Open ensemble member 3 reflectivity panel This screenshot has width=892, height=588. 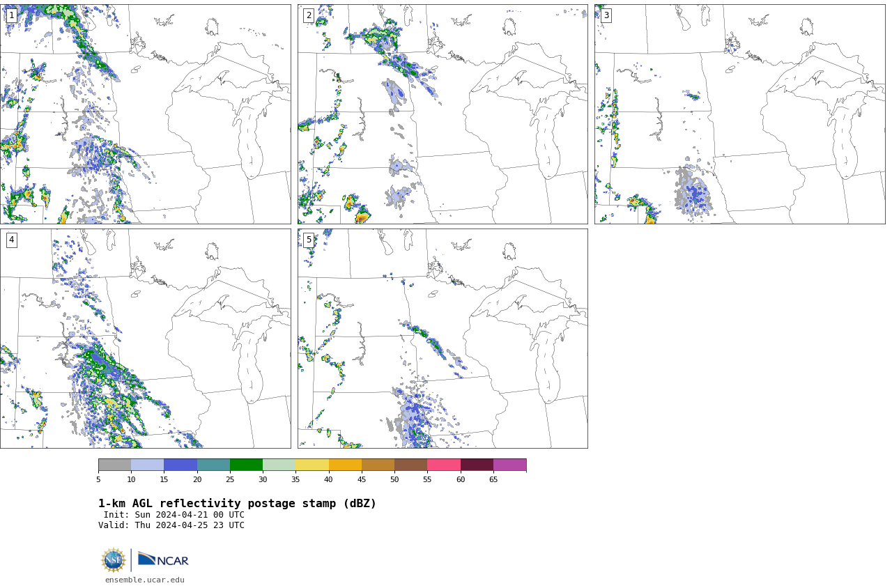click(739, 114)
